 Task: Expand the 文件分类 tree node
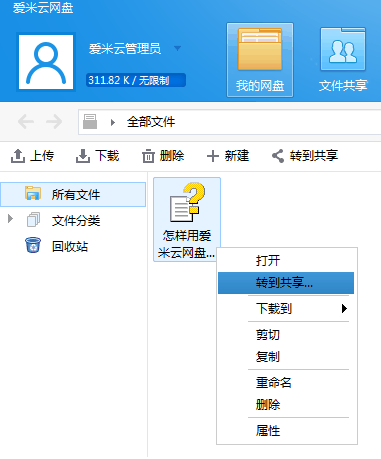pyautogui.click(x=10, y=219)
